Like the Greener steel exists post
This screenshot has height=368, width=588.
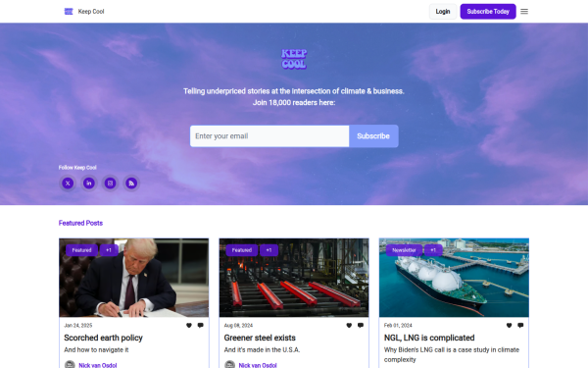(x=349, y=325)
